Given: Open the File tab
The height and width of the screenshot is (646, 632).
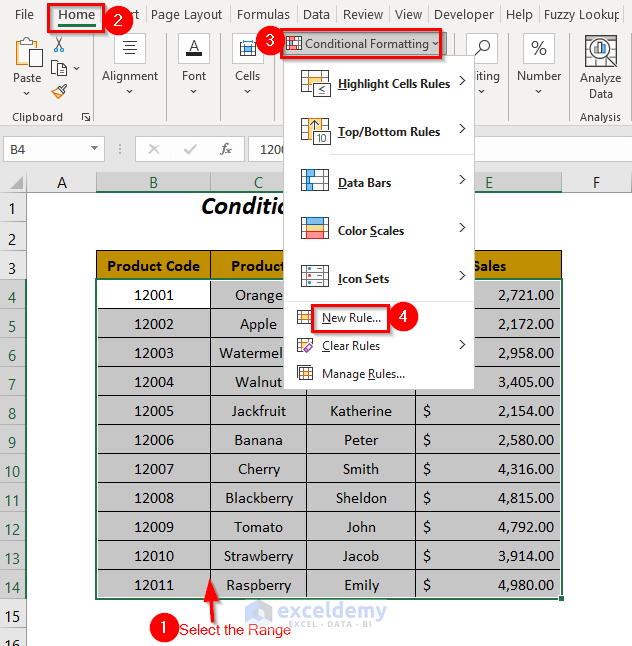Looking at the screenshot, I should [24, 15].
